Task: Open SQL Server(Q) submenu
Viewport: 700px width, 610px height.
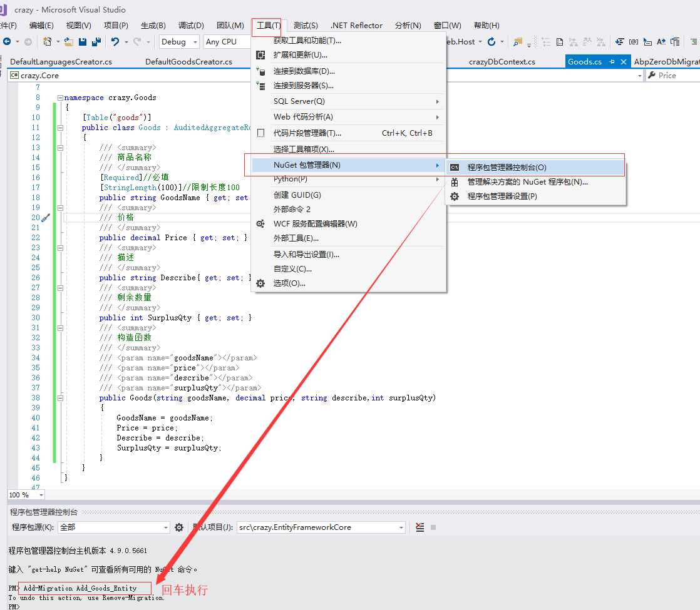Action: coord(348,101)
